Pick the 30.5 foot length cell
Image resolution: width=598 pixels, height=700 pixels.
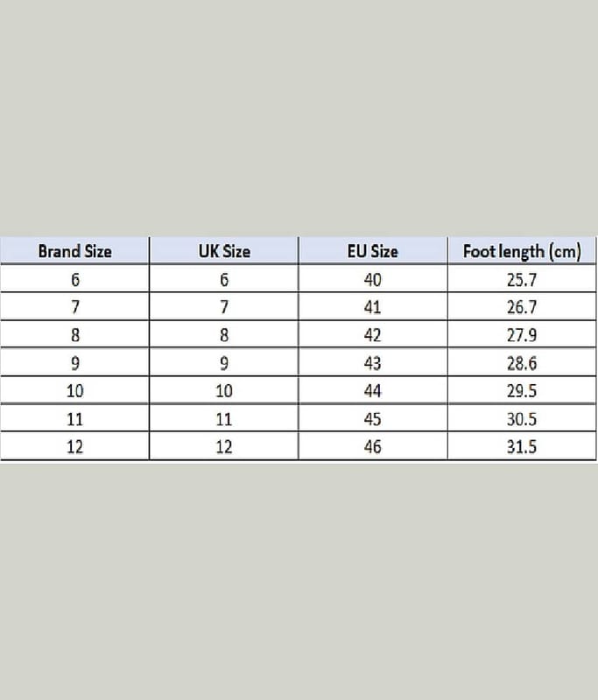[x=522, y=419]
